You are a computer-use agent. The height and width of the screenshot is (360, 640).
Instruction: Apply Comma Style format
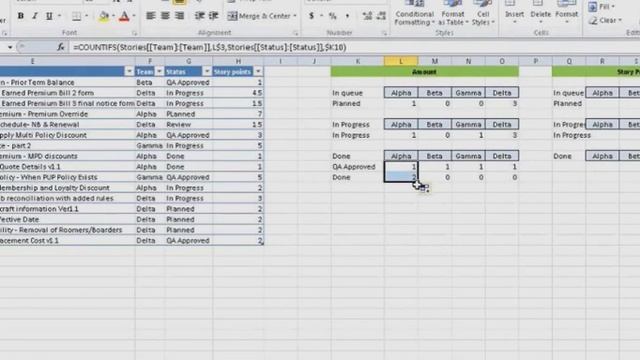click(x=347, y=16)
